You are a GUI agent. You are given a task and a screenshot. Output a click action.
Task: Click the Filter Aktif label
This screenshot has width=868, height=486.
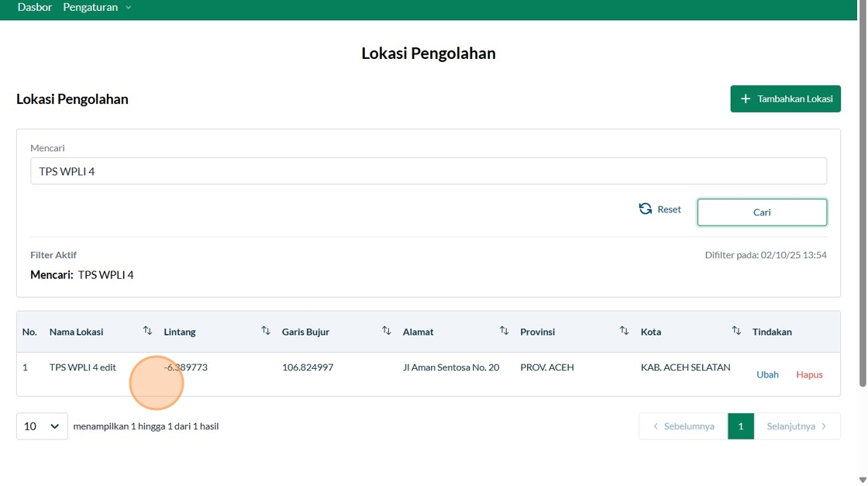click(53, 255)
